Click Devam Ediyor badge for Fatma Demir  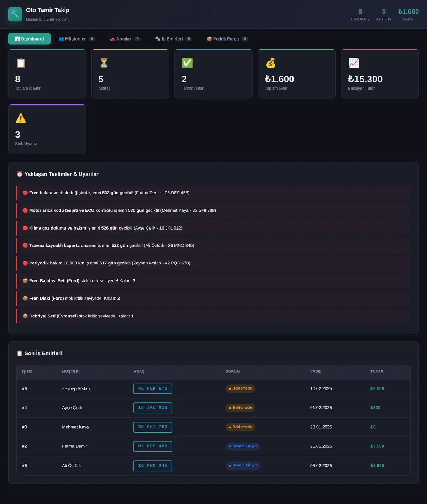243,446
